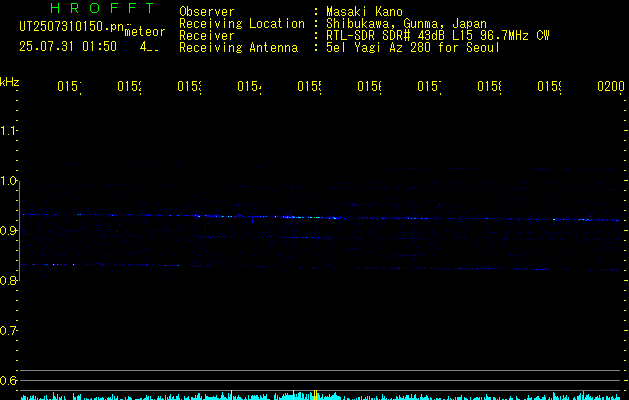This screenshot has width=629, height=400.
Task: Click the 'Receiver' field label
Action: click(207, 36)
